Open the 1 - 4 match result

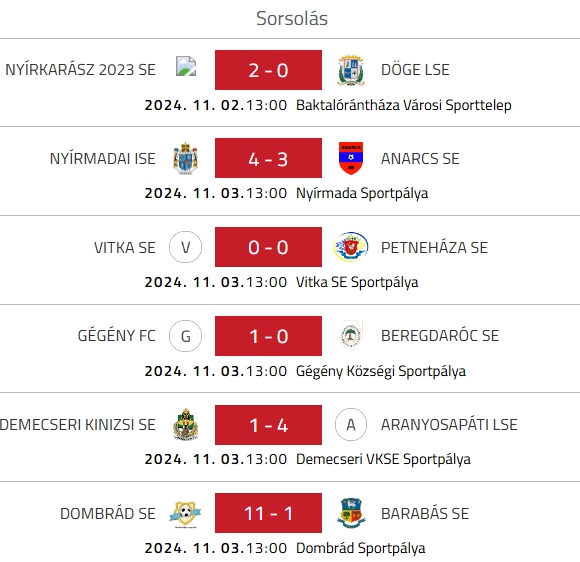(x=268, y=425)
